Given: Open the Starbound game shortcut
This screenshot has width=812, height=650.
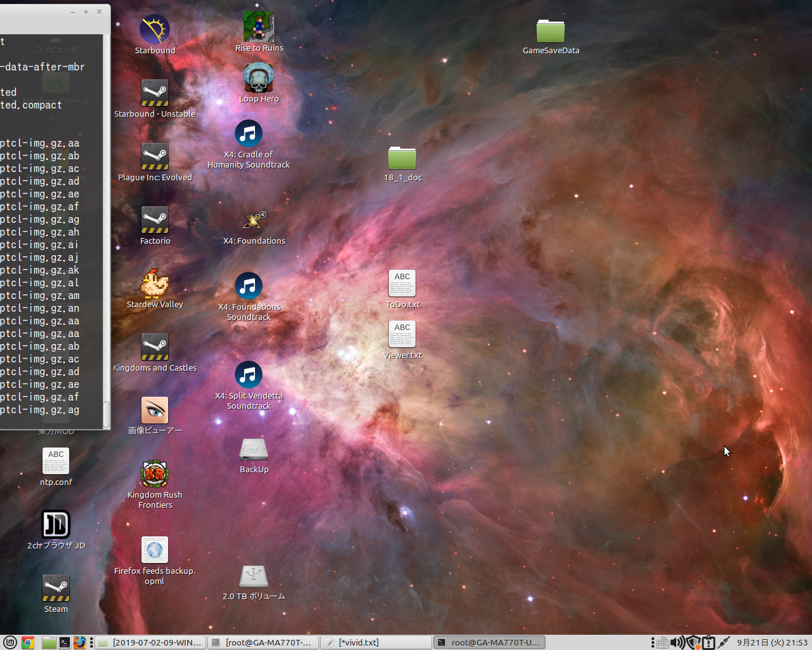Looking at the screenshot, I should pos(154,30).
